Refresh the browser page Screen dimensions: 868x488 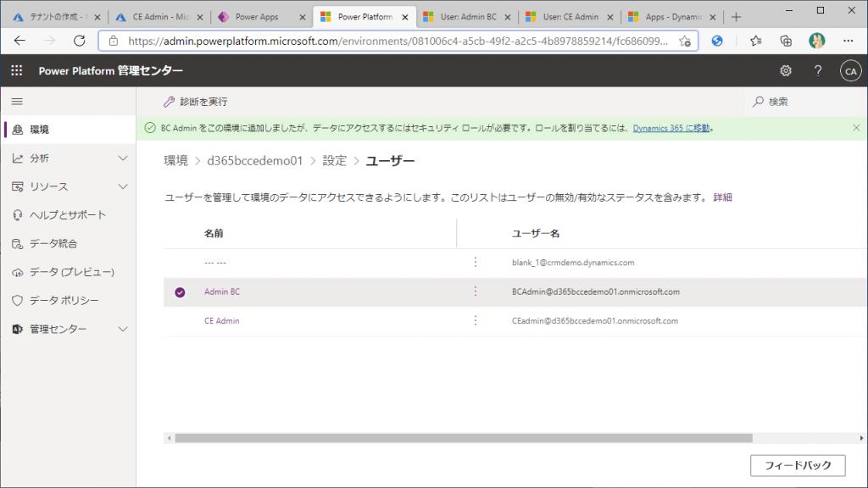[x=79, y=41]
